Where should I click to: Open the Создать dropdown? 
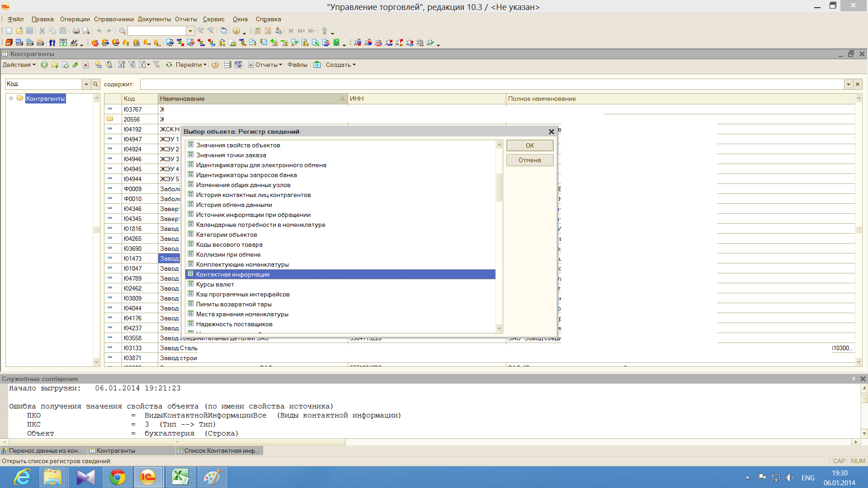point(340,65)
